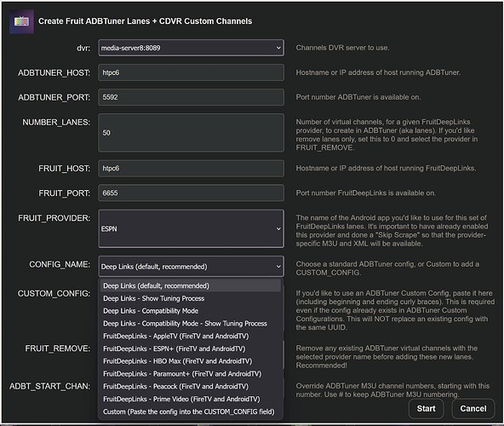Click the FRUIT_PORT field showing 6655
Image resolution: width=504 pixels, height=426 pixels.
191,193
